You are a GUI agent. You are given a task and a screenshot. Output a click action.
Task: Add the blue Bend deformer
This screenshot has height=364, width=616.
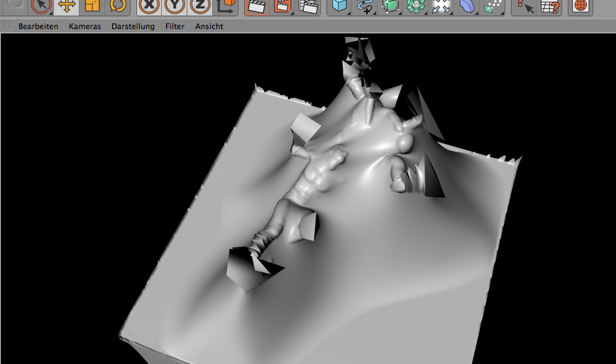[466, 6]
